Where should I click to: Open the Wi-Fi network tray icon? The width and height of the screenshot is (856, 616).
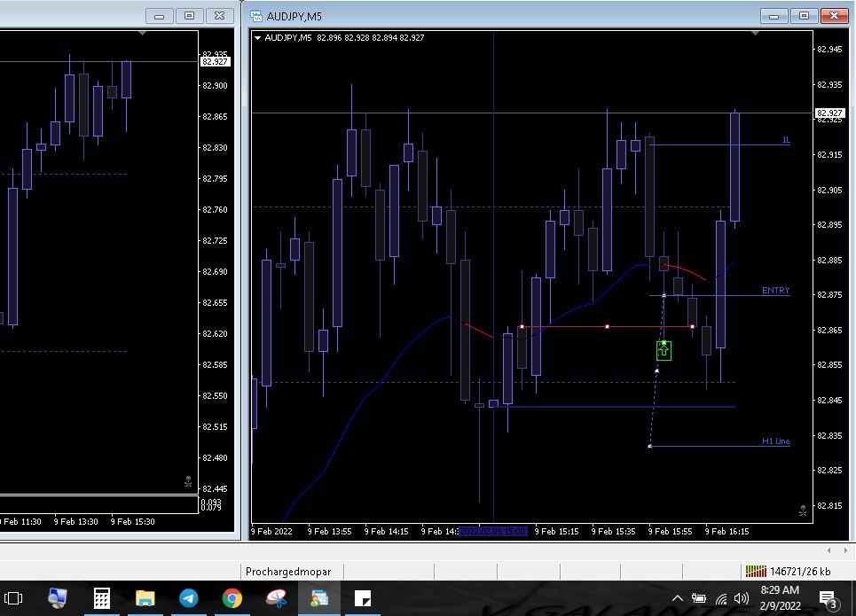(x=721, y=599)
